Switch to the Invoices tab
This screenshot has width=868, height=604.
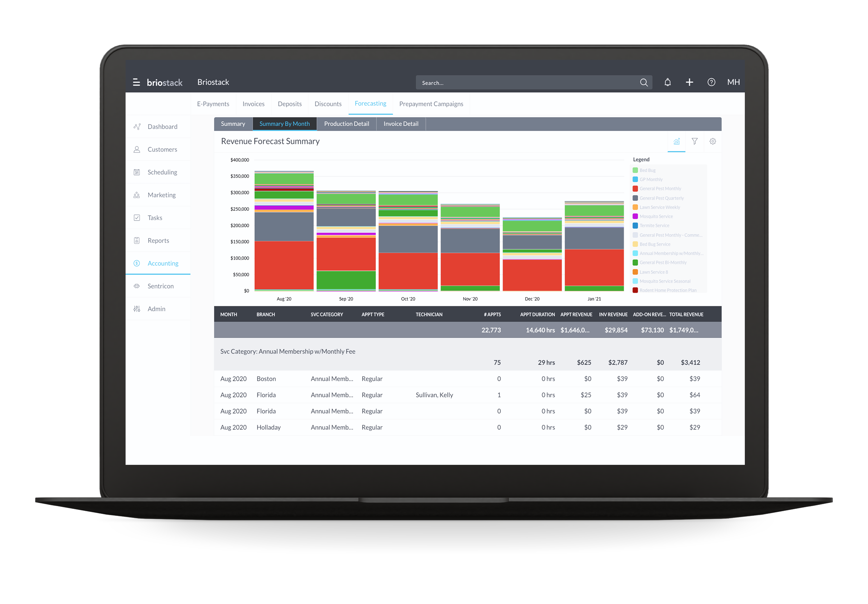click(253, 104)
